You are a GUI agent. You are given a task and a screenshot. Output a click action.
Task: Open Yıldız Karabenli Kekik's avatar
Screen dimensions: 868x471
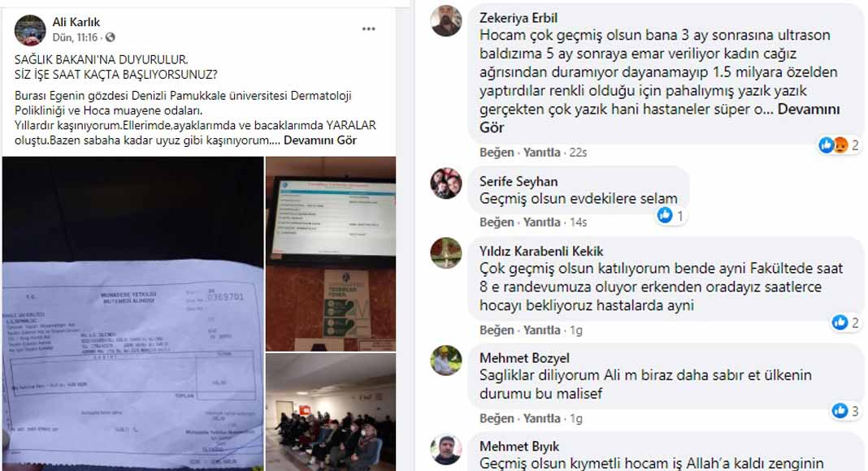point(446,253)
